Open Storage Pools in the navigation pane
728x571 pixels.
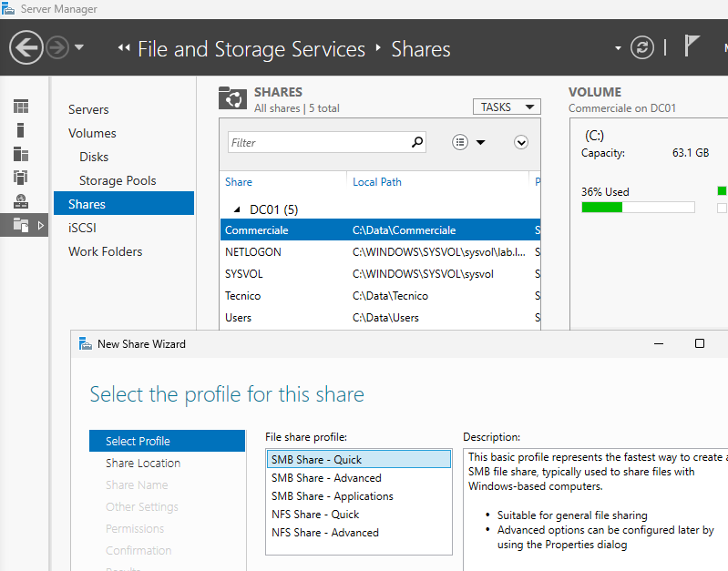(118, 180)
